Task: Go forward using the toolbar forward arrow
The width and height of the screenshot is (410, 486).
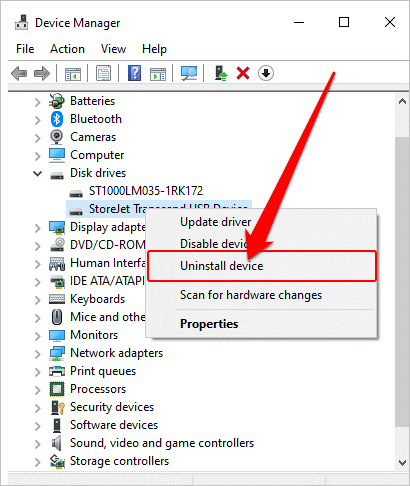Action: (x=42, y=73)
